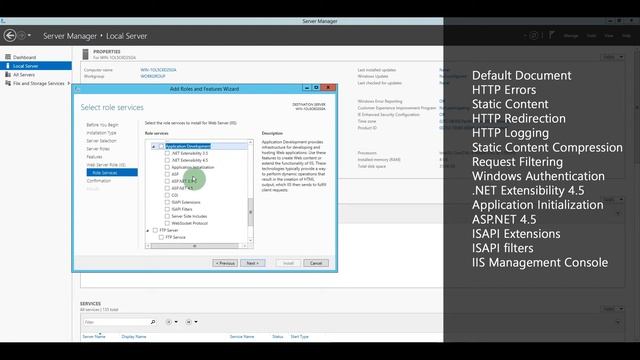Click the server icon beside PROPERTIES heading
The width and height of the screenshot is (640, 360).
tap(85, 54)
